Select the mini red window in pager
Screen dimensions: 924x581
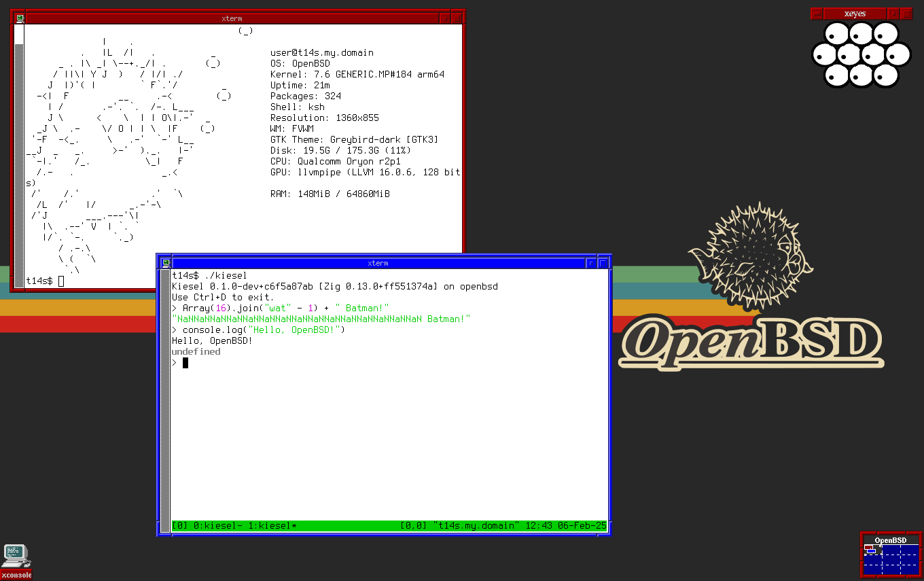click(x=868, y=547)
